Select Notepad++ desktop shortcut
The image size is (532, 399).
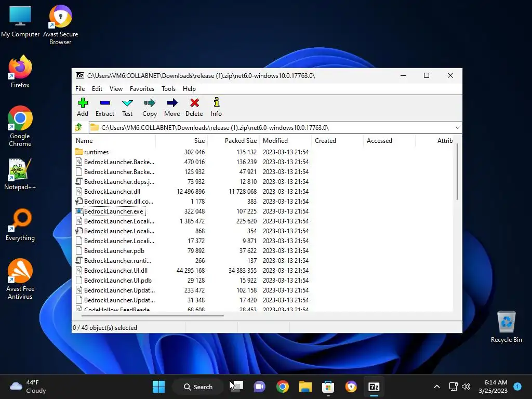tap(20, 174)
